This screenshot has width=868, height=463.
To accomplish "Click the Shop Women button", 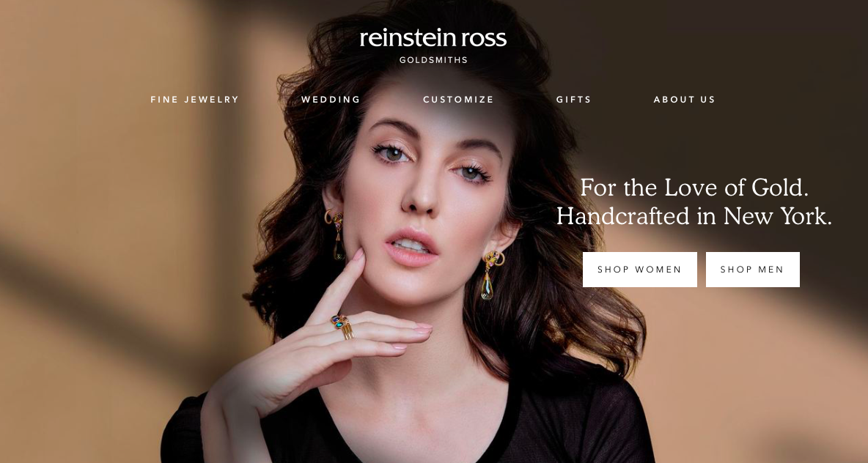I will click(639, 270).
